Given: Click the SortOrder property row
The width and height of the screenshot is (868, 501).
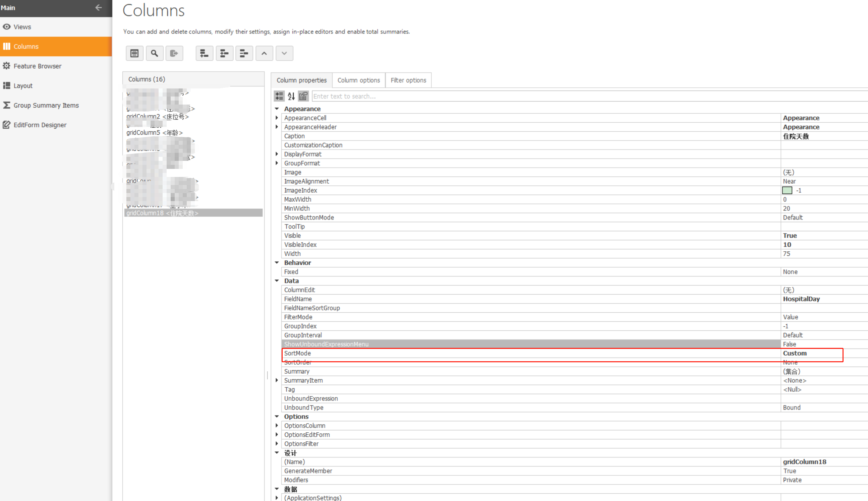Looking at the screenshot, I should coord(575,362).
